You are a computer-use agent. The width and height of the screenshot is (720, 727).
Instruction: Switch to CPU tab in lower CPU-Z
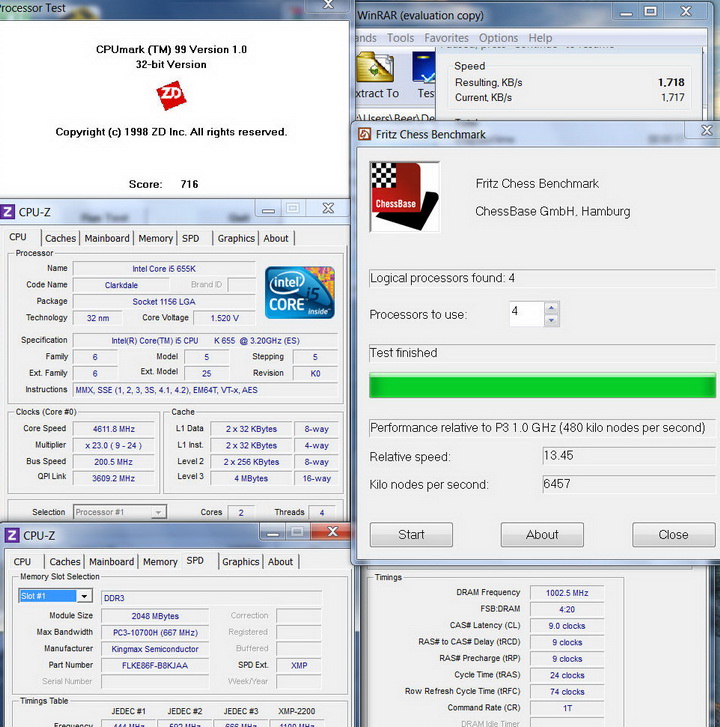[x=22, y=561]
